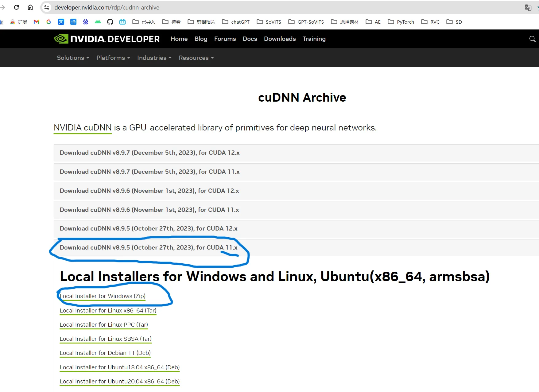
Task: Expand the Resources dropdown menu
Action: click(196, 58)
